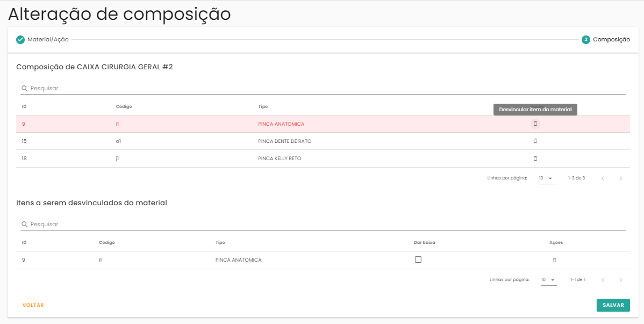The height and width of the screenshot is (324, 644).
Task: Click the step 2 Composição circle icon
Action: click(585, 39)
